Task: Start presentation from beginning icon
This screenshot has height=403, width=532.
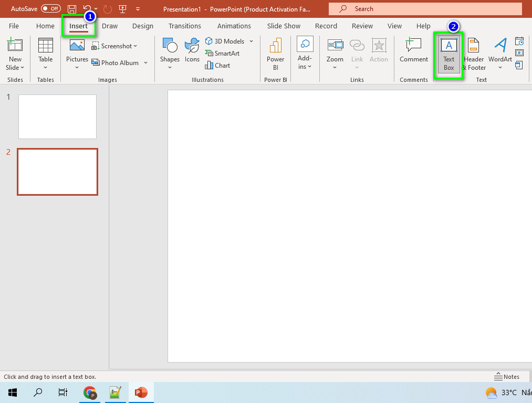Action: pos(122,9)
